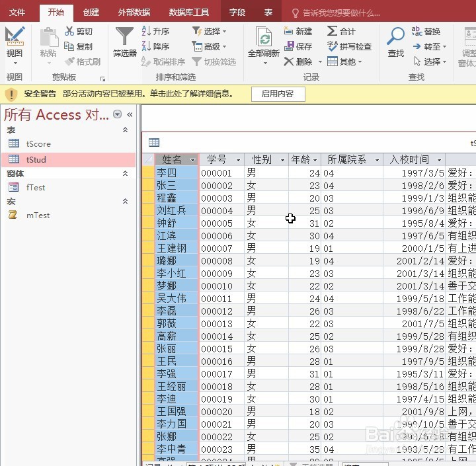
Task: Click the select-all corner of the datasheet
Action: tap(149, 159)
